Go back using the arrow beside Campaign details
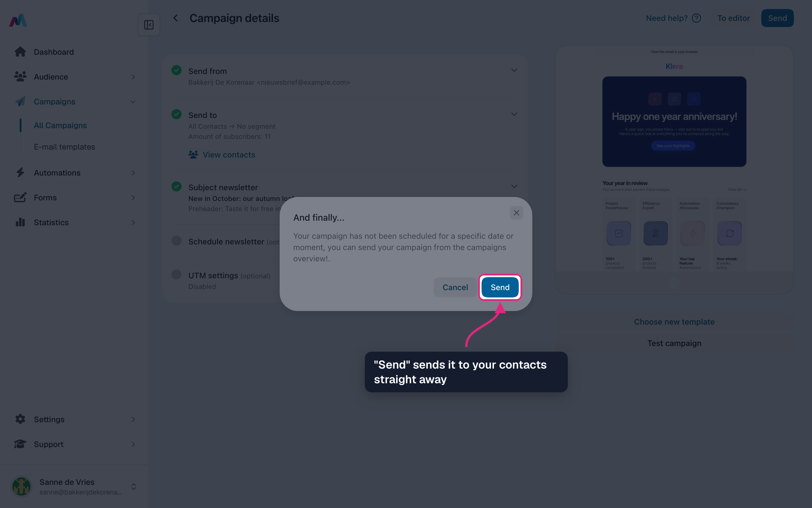 coord(175,18)
